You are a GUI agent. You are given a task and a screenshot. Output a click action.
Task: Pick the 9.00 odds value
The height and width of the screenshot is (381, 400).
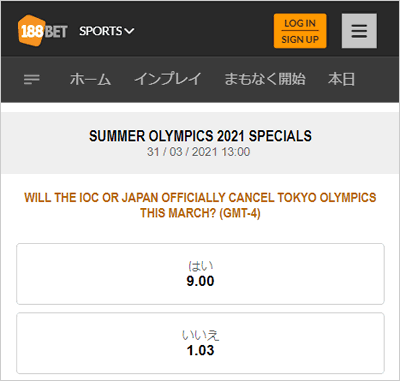200,281
